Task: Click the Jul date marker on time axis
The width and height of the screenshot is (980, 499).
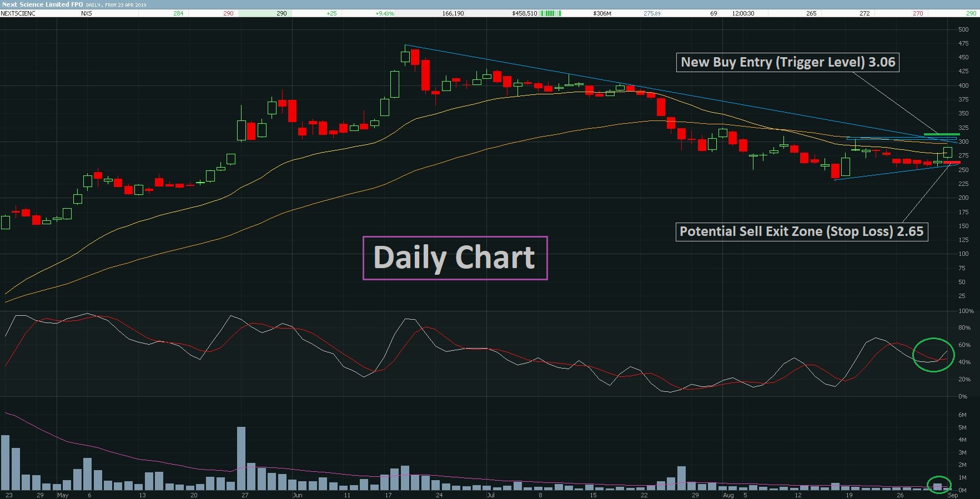Action: pos(491,495)
